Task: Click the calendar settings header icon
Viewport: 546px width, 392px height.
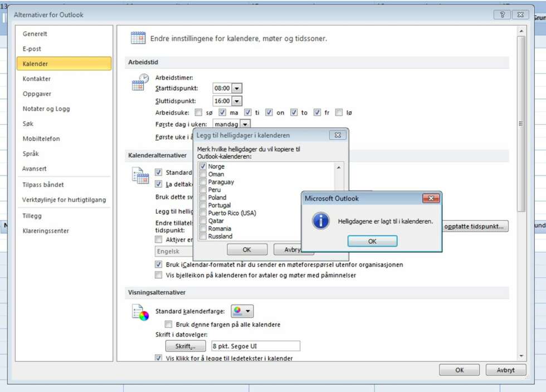Action: coord(138,38)
